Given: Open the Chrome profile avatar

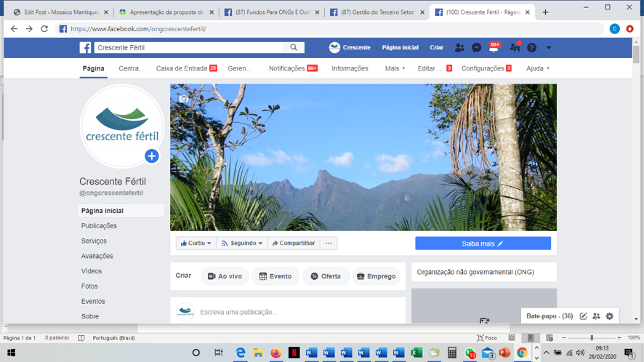Looking at the screenshot, I should coord(614,29).
